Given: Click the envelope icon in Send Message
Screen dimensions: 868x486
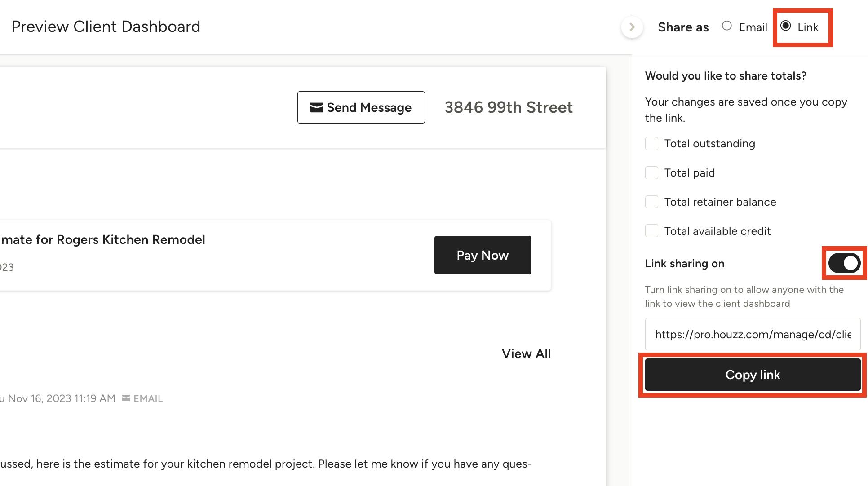Looking at the screenshot, I should point(317,107).
